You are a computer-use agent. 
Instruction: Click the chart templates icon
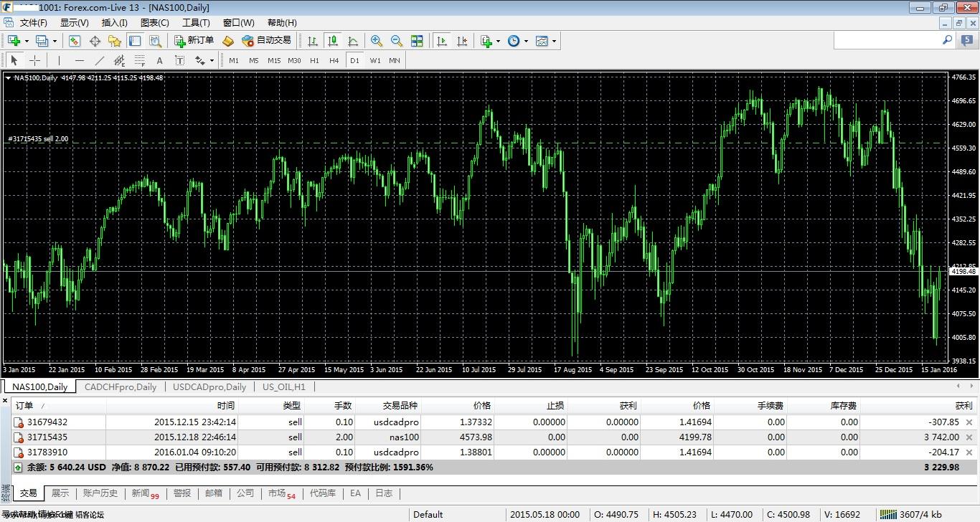tap(542, 41)
